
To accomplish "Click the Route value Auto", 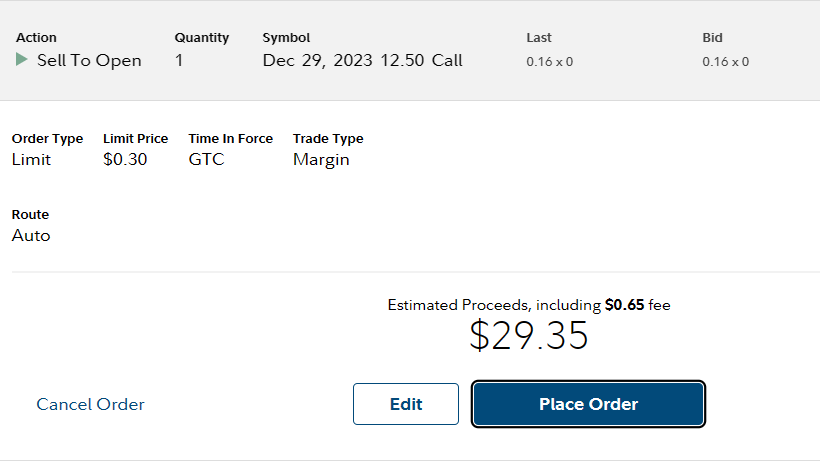I will pyautogui.click(x=31, y=235).
